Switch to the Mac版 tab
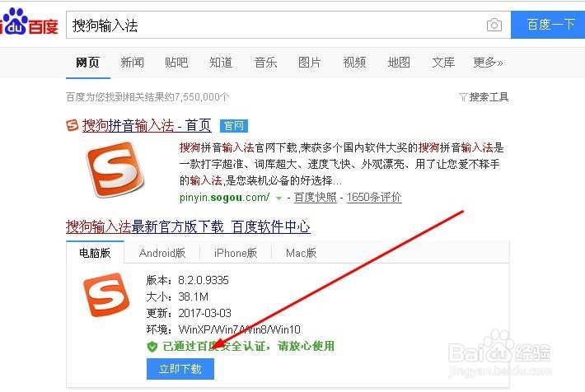Image resolution: width=585 pixels, height=392 pixels. (301, 254)
